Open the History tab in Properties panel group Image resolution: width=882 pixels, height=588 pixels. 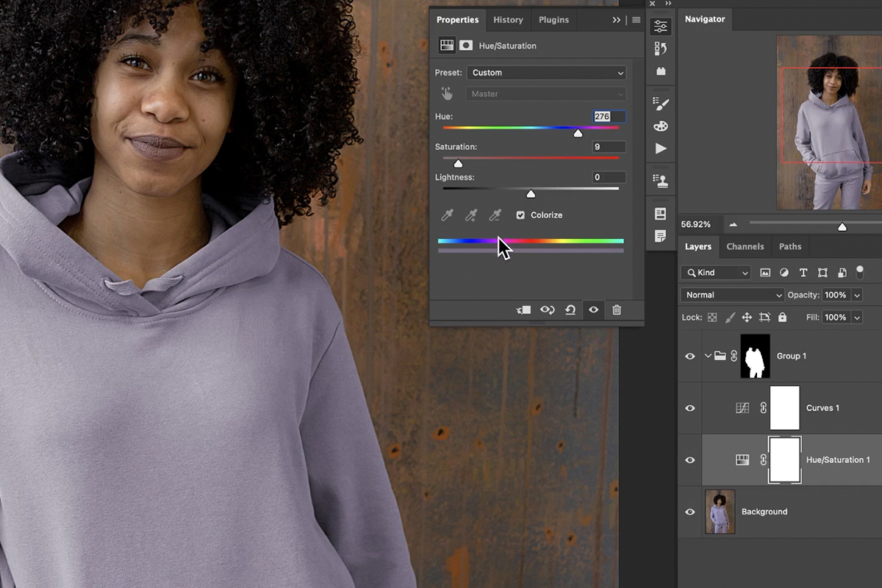point(508,20)
